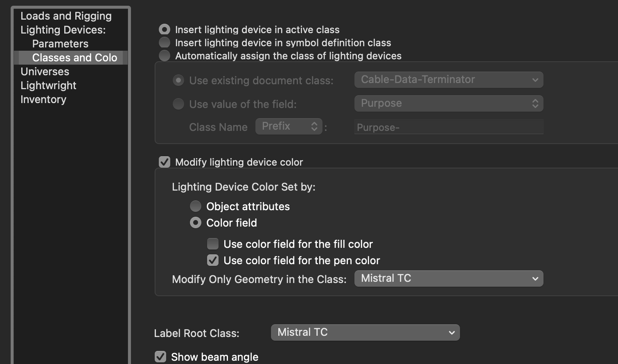618x364 pixels.
Task: Select Color field for lighting device color
Action: click(x=196, y=222)
